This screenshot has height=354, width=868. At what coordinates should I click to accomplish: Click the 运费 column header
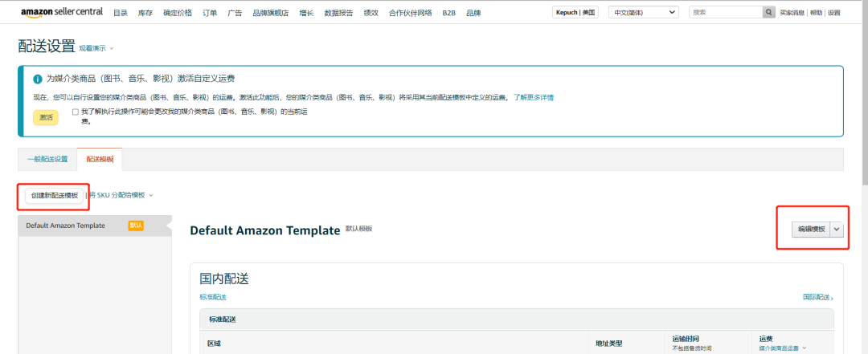coord(766,339)
